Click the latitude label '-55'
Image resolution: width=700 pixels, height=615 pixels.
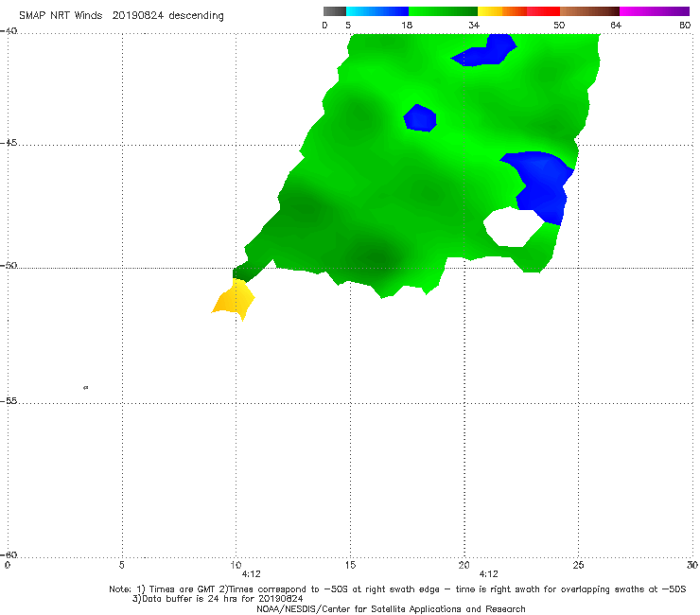pyautogui.click(x=9, y=401)
